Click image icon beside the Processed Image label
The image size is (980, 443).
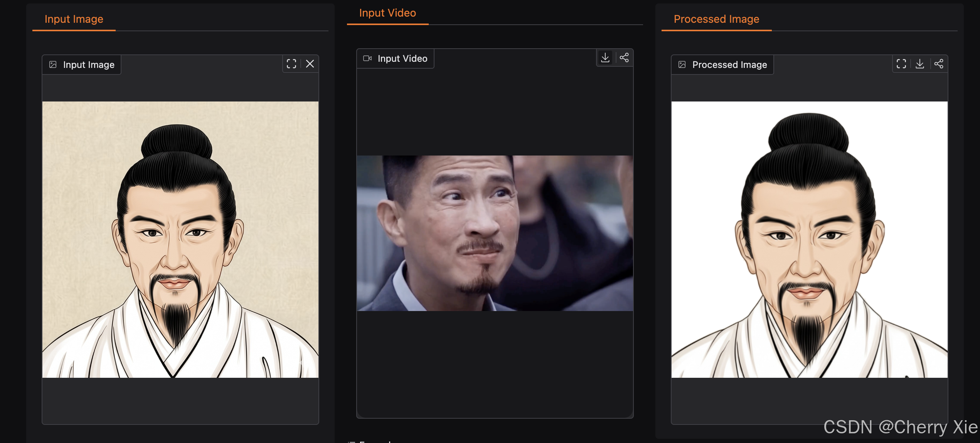(x=682, y=65)
